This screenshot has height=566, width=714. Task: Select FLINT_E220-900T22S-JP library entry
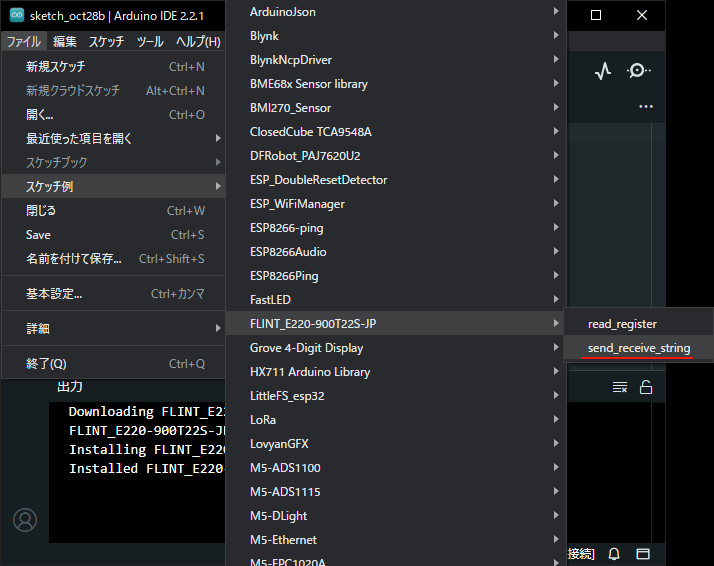396,324
